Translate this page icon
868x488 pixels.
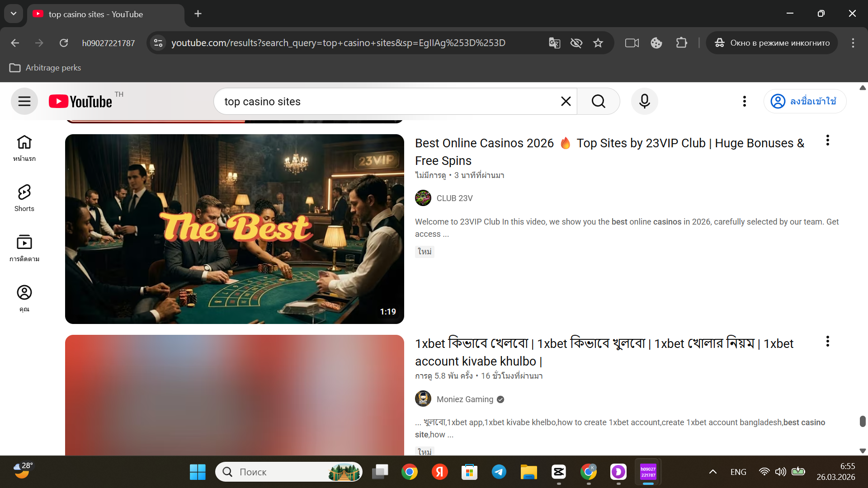point(554,43)
